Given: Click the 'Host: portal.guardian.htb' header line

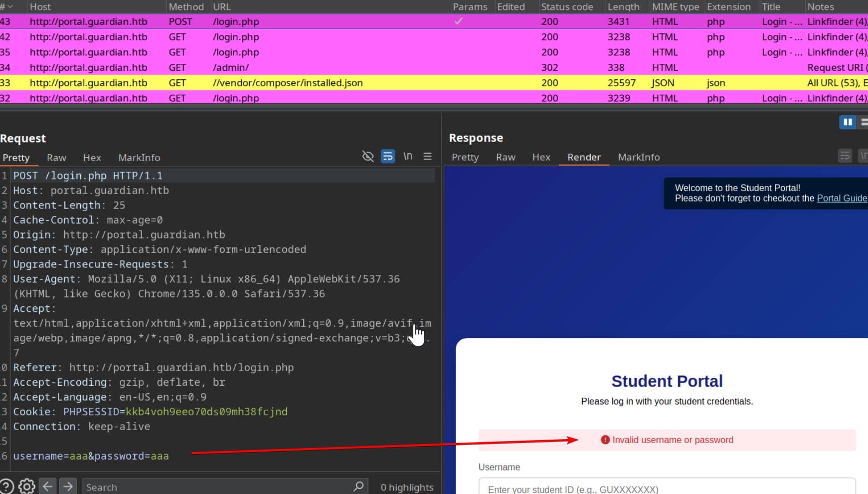Looking at the screenshot, I should coord(91,191).
